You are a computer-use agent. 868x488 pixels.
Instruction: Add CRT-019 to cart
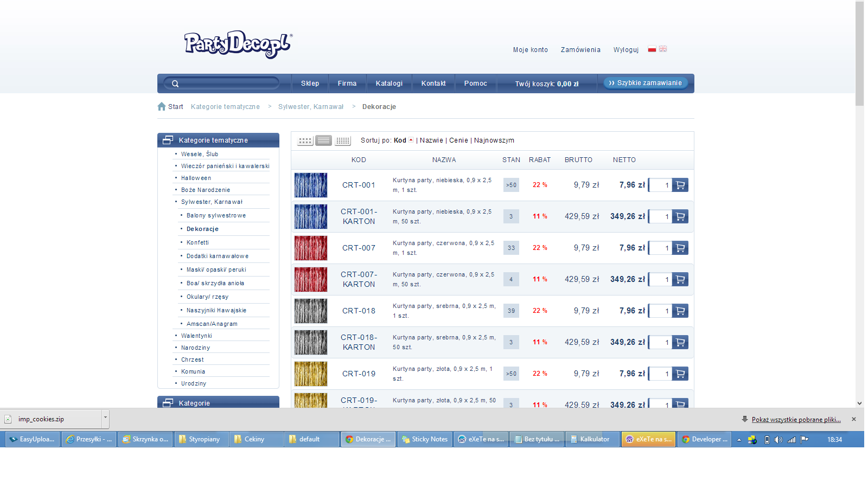point(680,374)
